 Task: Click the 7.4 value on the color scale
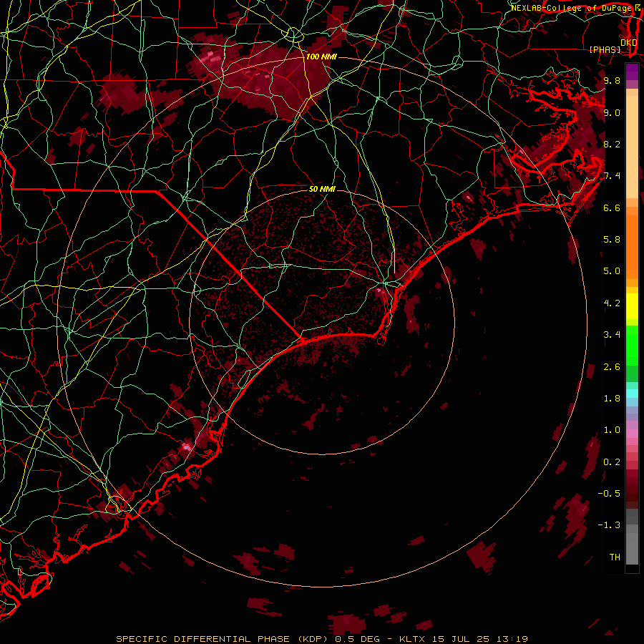coord(612,176)
